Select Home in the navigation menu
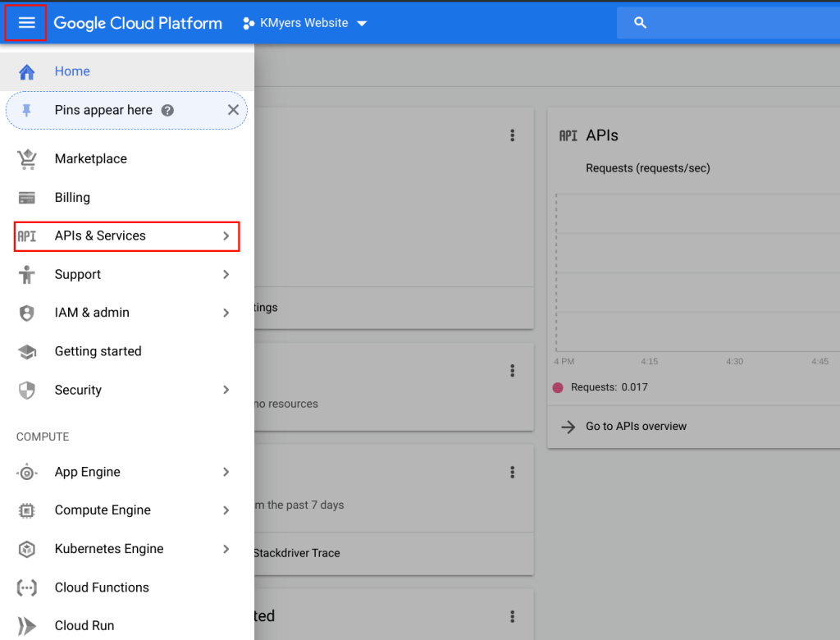Image resolution: width=840 pixels, height=640 pixels. 127,71
